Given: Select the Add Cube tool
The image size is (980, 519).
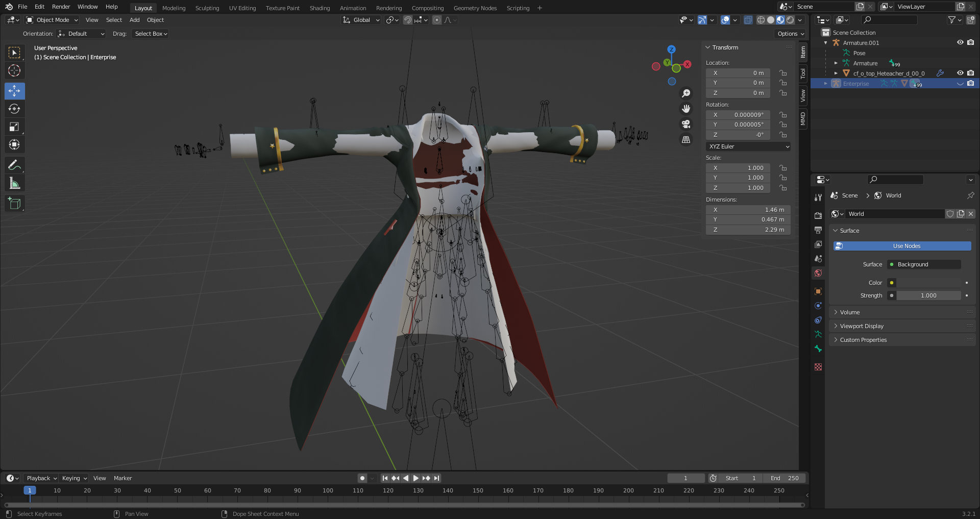Looking at the screenshot, I should (x=14, y=203).
